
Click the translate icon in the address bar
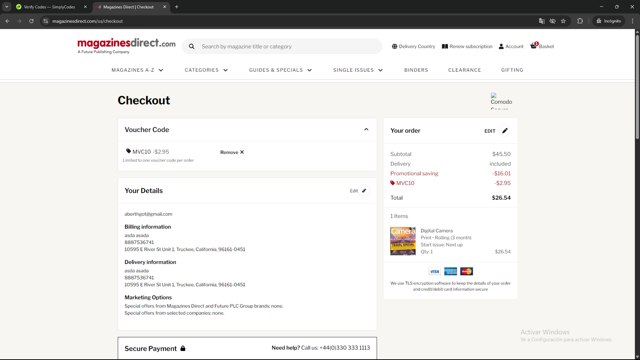pos(542,21)
